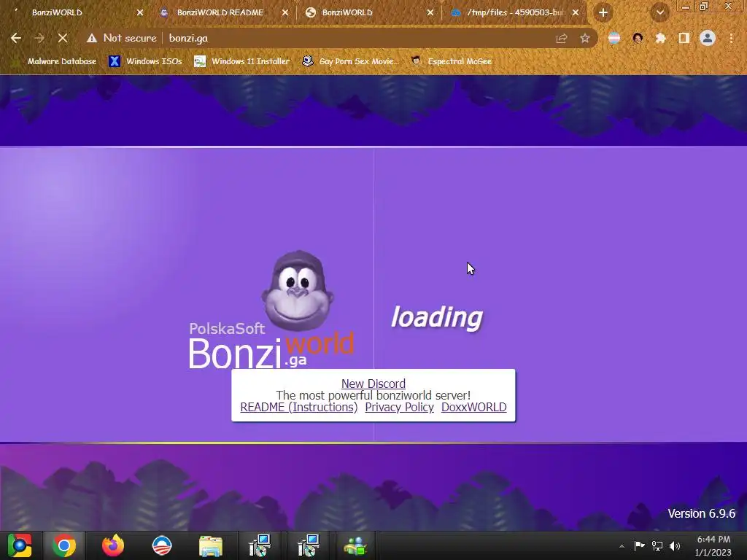The image size is (747, 560).
Task: Open the Messenger people taskbar icon
Action: point(355,545)
